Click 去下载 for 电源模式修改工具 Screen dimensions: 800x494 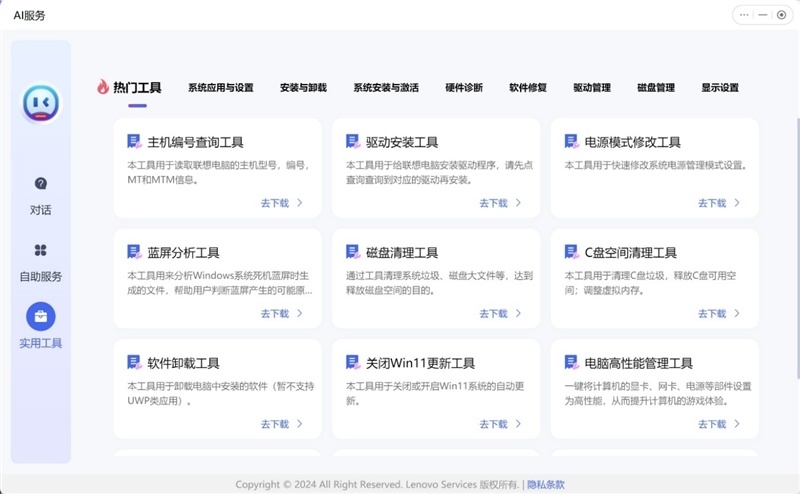coord(712,203)
